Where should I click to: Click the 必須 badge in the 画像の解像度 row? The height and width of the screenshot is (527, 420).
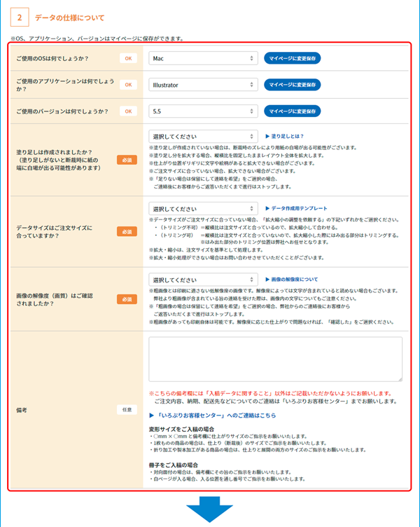127,299
